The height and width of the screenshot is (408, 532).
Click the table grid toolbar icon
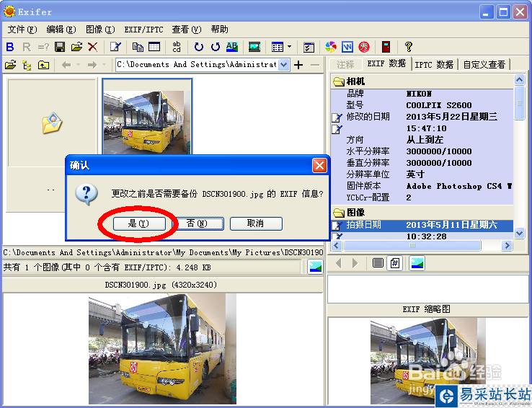coord(154,47)
